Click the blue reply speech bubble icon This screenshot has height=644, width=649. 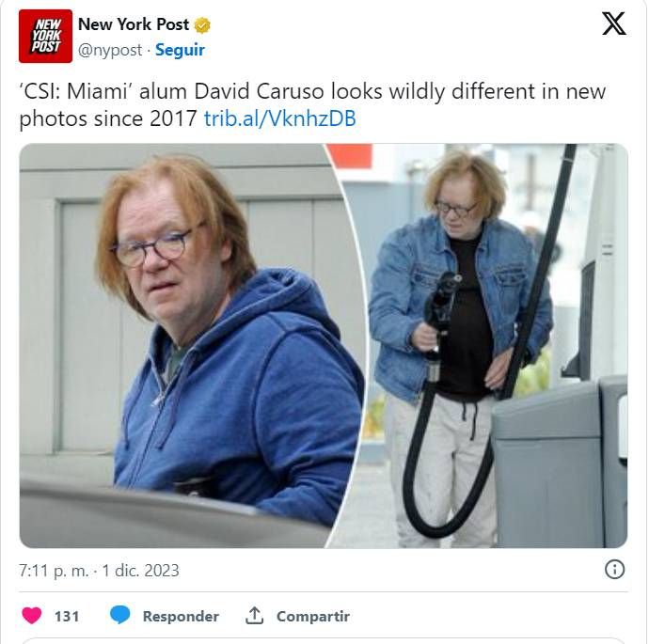120,615
